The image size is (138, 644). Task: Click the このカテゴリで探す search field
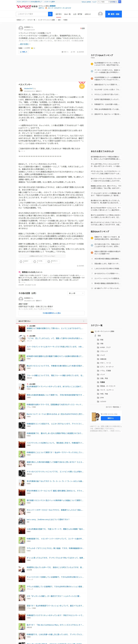(32, 14)
